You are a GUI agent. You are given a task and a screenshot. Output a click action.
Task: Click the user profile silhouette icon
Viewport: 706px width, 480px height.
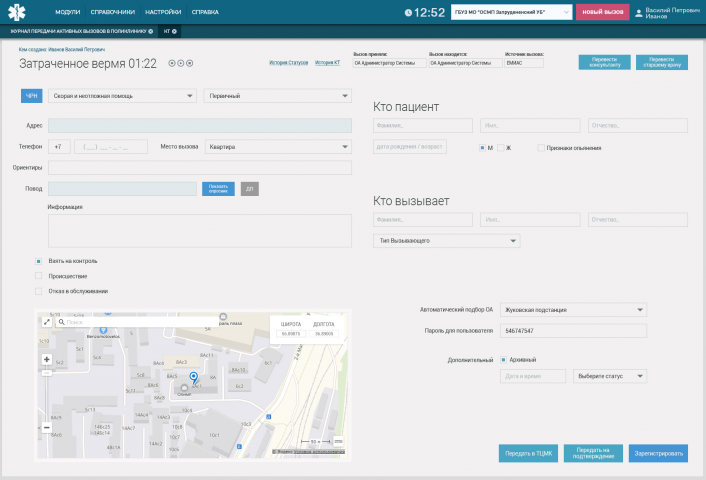click(638, 13)
